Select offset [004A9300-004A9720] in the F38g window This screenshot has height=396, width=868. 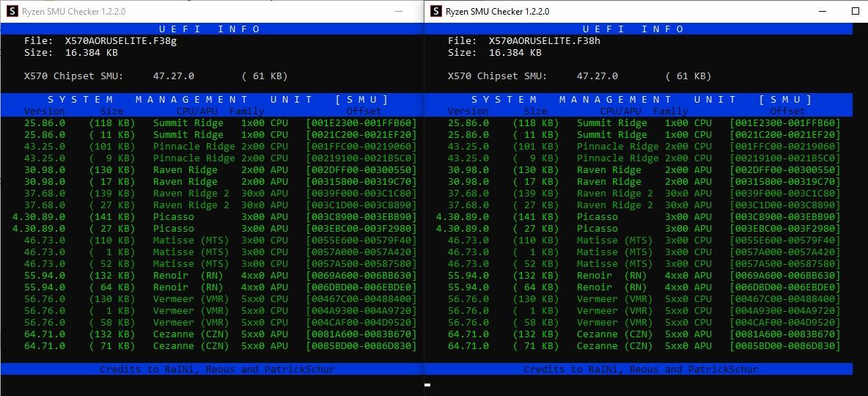[x=361, y=311]
